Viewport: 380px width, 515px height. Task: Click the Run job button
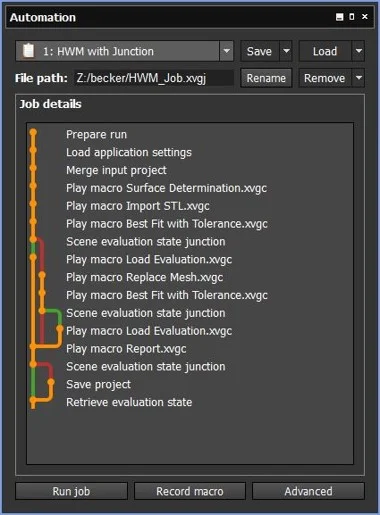[x=71, y=491]
